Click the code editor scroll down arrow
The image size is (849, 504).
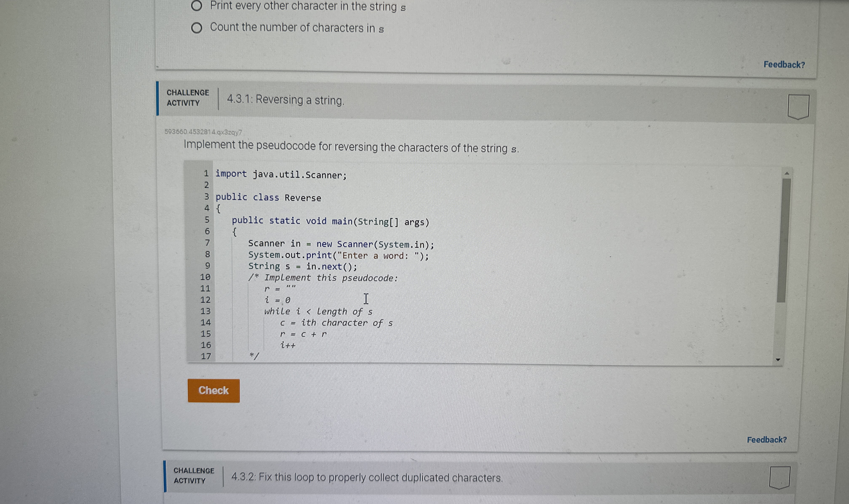pyautogui.click(x=778, y=360)
